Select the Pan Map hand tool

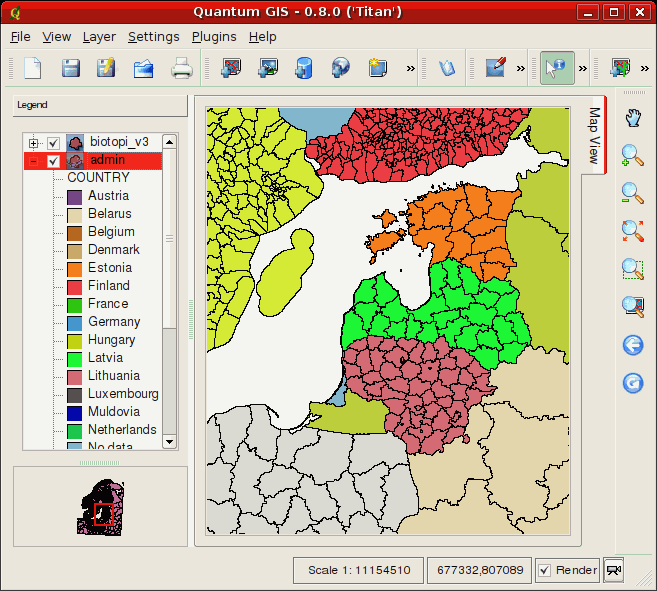click(633, 118)
